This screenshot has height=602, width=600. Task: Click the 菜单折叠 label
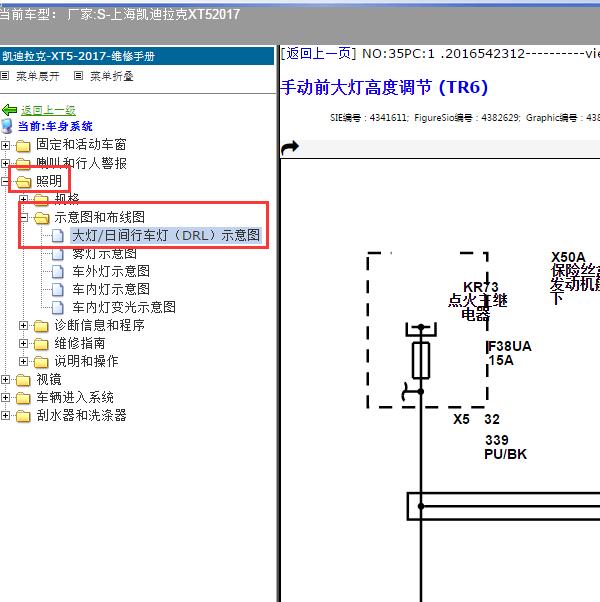112,76
